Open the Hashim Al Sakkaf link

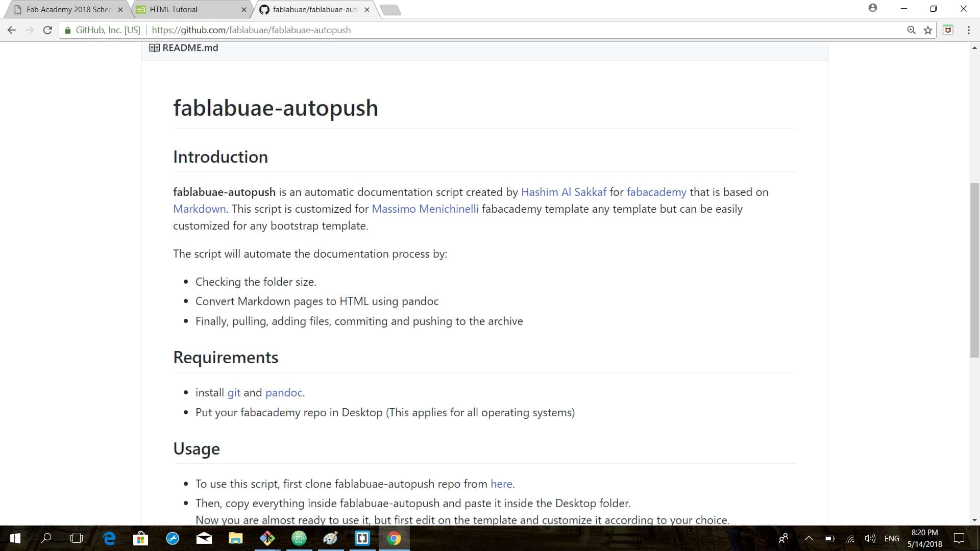563,192
